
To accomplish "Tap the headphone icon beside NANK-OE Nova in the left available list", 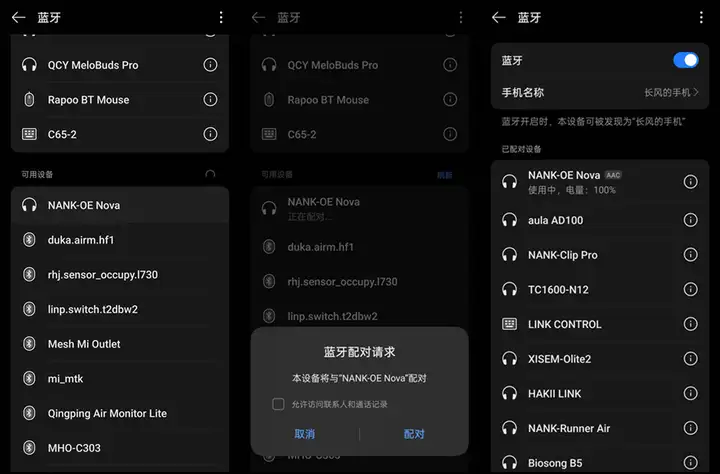I will pyautogui.click(x=29, y=205).
